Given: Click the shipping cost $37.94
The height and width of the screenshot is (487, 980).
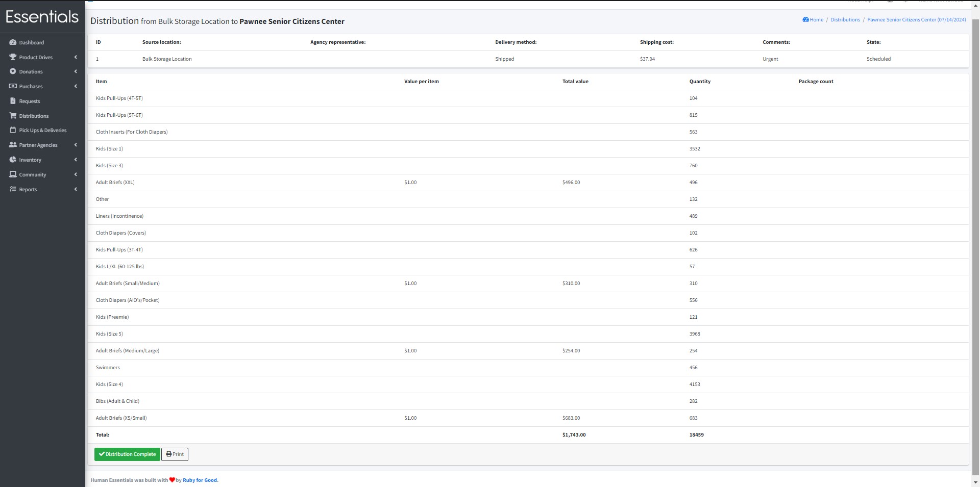Looking at the screenshot, I should pos(647,59).
